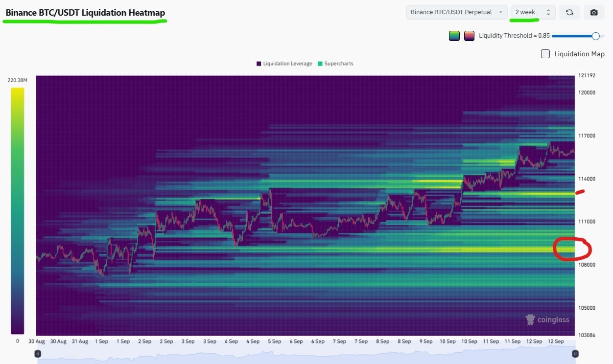Click the left handle of the time range bar
The width and height of the screenshot is (613, 364).
(x=38, y=353)
